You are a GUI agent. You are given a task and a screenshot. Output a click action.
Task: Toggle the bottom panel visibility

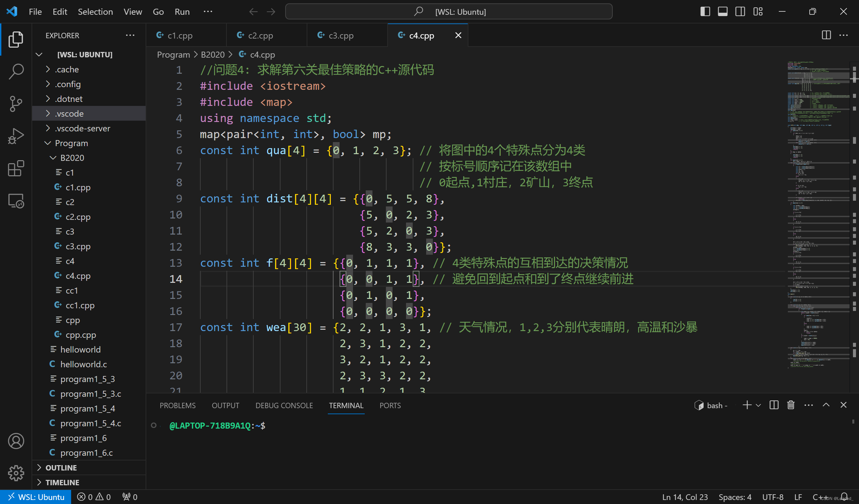coord(722,12)
